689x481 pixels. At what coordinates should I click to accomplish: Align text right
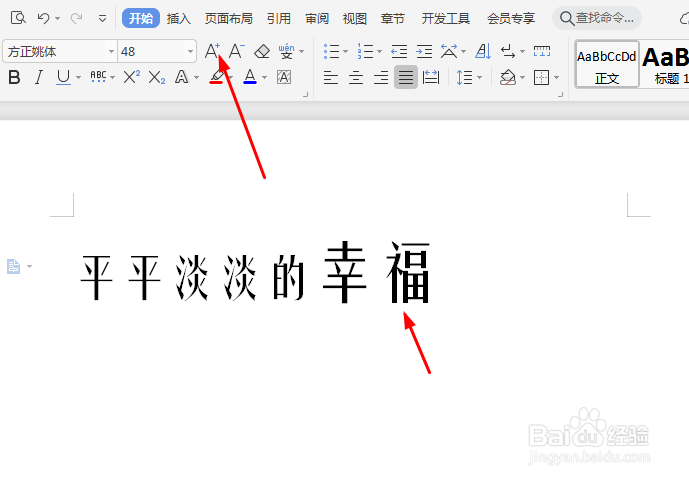(381, 78)
